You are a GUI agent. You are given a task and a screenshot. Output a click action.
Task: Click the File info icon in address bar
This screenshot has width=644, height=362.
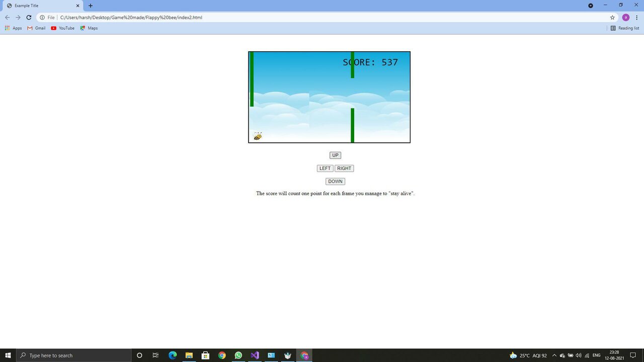(x=42, y=18)
